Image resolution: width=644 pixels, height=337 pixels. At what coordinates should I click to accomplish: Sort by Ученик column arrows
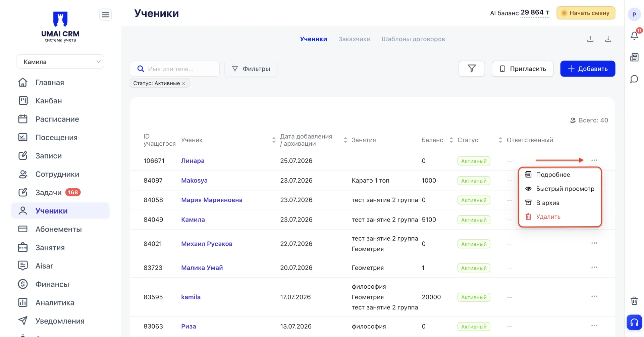point(274,140)
